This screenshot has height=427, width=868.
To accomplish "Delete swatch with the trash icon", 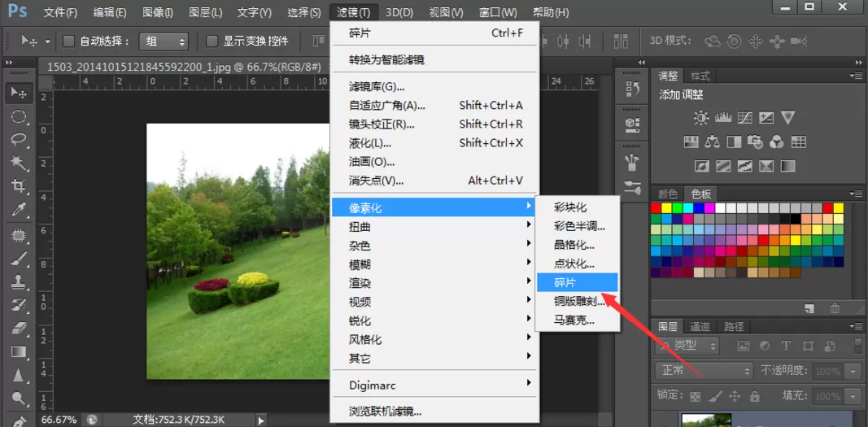I will [x=835, y=308].
